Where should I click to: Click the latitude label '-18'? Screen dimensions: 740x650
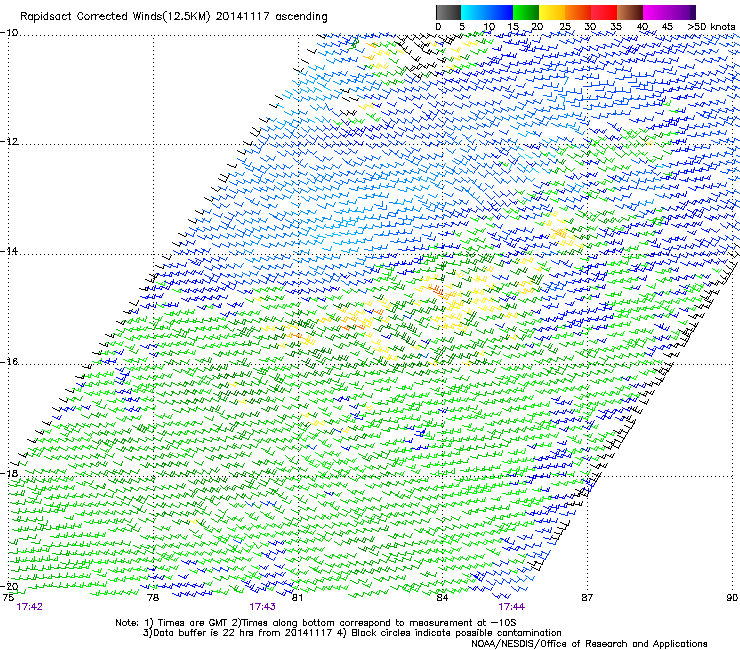click(x=8, y=473)
